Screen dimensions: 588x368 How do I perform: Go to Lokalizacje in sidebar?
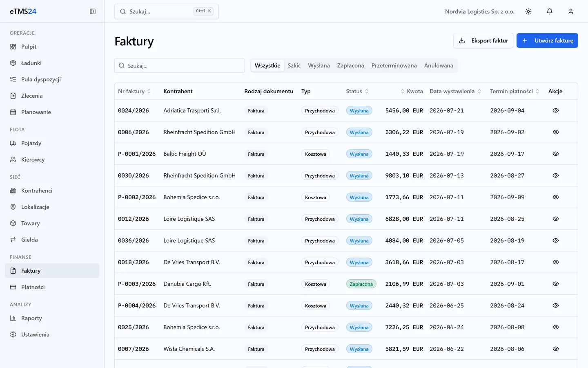pos(52,207)
